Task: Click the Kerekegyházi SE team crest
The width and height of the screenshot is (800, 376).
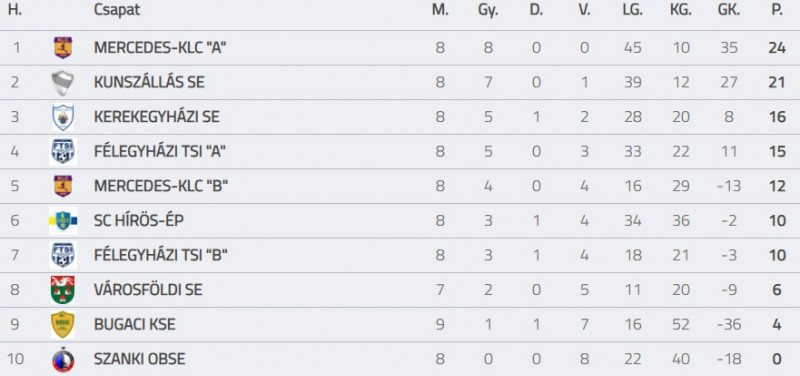Action: point(63,117)
